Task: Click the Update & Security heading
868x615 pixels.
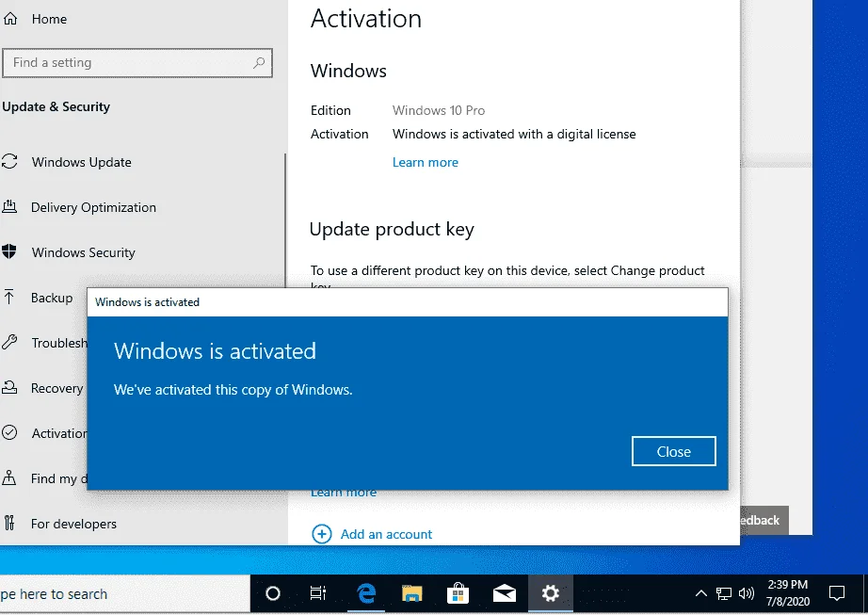Action: (56, 106)
